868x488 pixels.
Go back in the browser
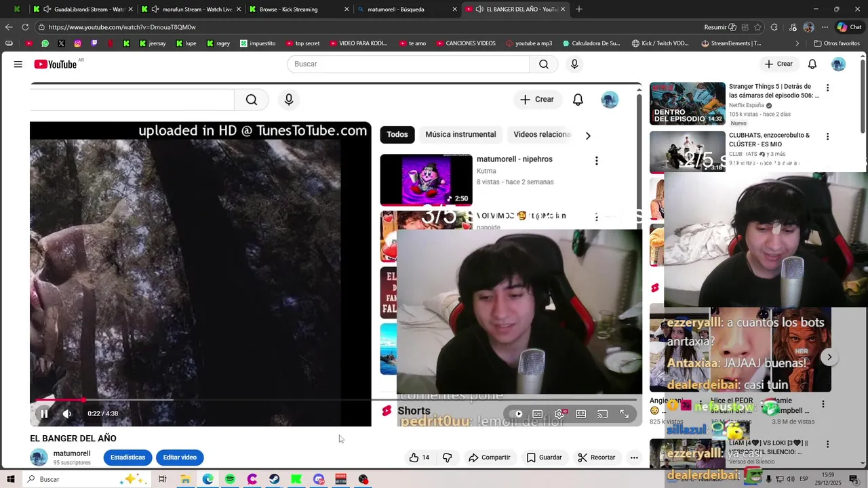point(9,27)
